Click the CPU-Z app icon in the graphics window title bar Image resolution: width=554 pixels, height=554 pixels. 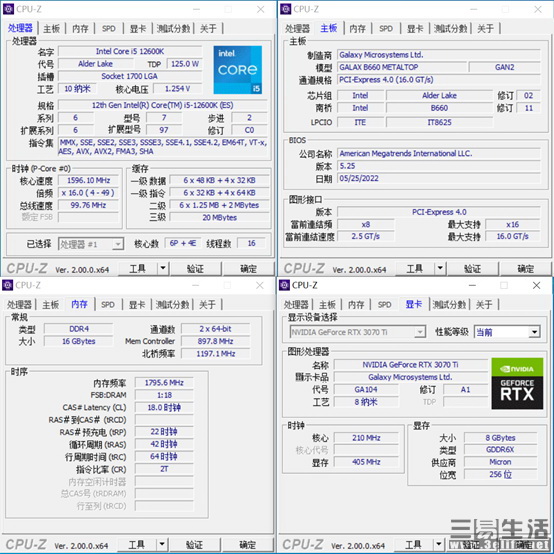pyautogui.click(x=284, y=285)
